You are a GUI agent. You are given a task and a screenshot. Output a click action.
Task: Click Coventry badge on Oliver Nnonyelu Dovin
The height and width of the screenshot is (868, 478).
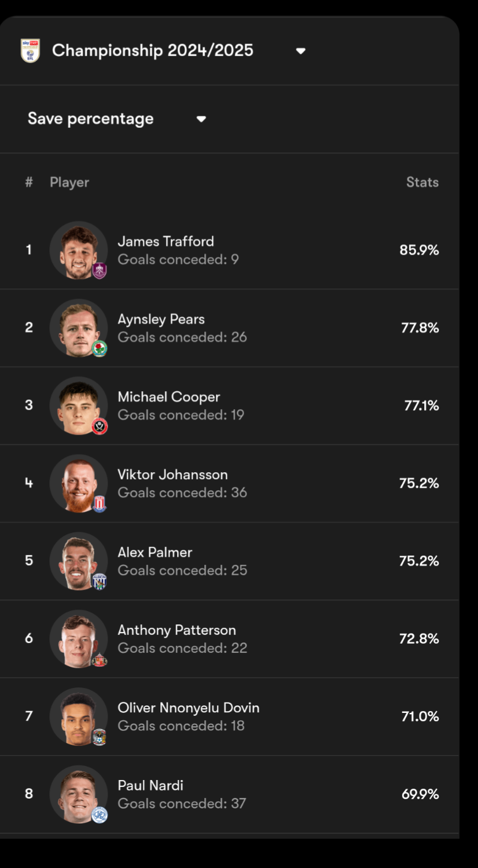(x=100, y=737)
